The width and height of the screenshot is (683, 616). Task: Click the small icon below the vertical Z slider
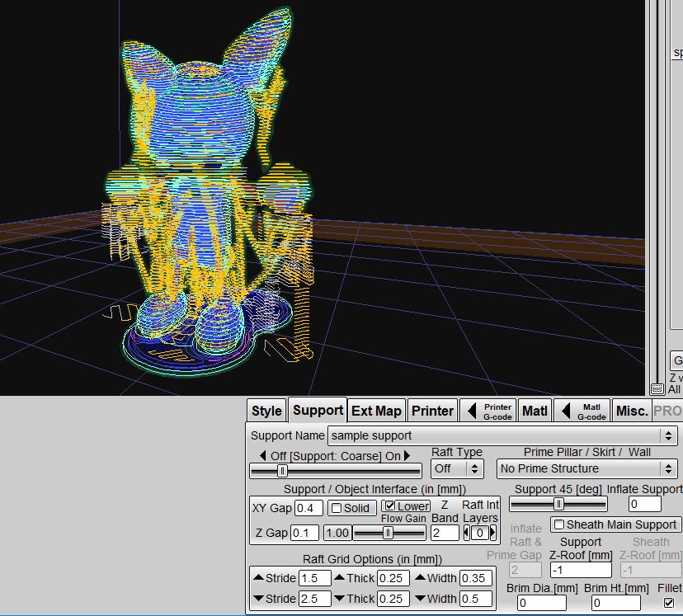click(x=657, y=388)
